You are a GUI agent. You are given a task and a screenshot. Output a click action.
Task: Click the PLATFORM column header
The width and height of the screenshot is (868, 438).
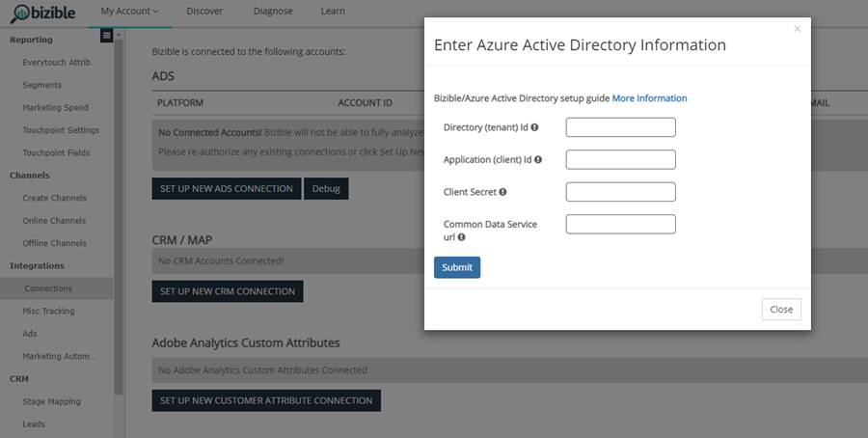tap(180, 103)
